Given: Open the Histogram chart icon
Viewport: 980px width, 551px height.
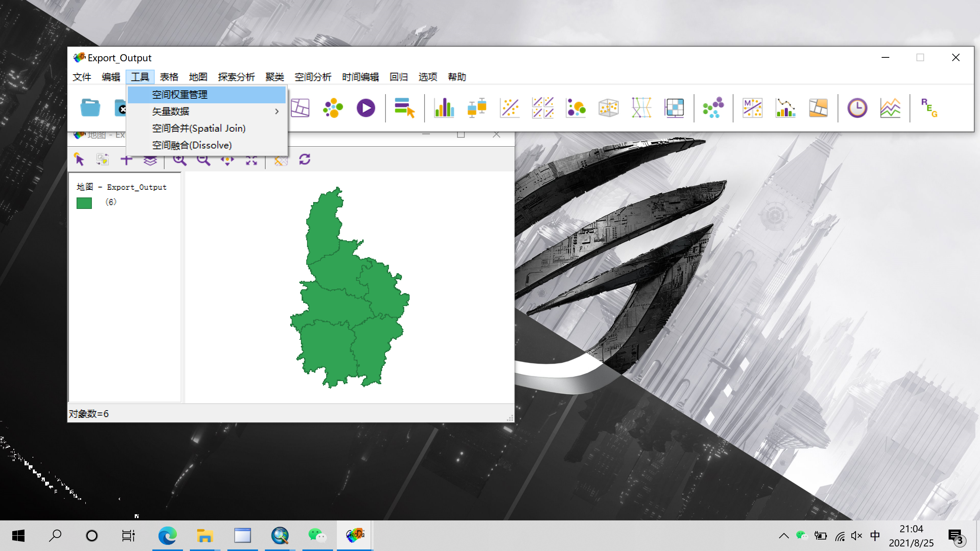Looking at the screenshot, I should pyautogui.click(x=444, y=108).
